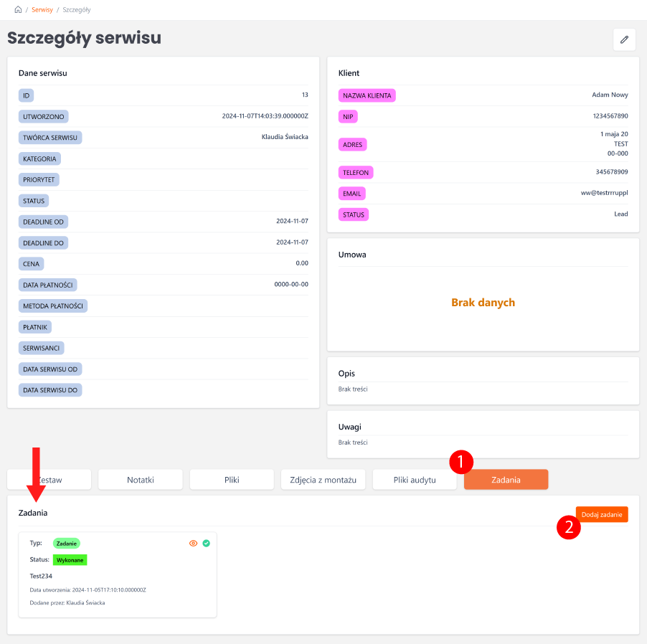
Task: Open service editing with the pencil icon
Action: pyautogui.click(x=624, y=40)
